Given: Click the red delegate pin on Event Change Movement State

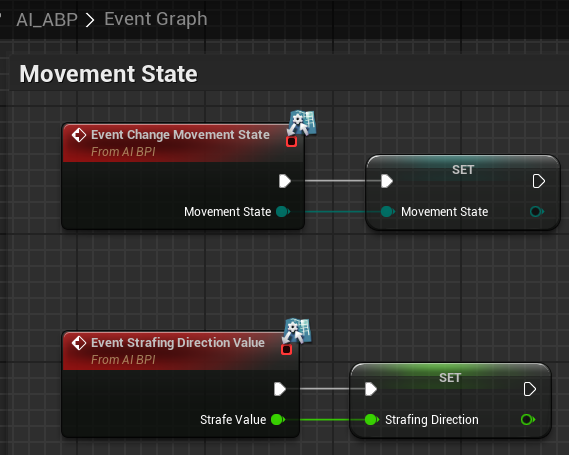Looking at the screenshot, I should click(291, 142).
